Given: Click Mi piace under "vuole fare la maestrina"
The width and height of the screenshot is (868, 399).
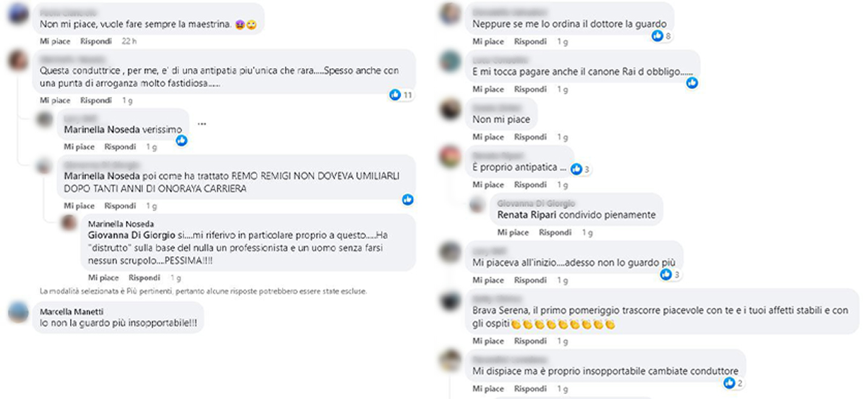Looking at the screenshot, I should [55, 41].
